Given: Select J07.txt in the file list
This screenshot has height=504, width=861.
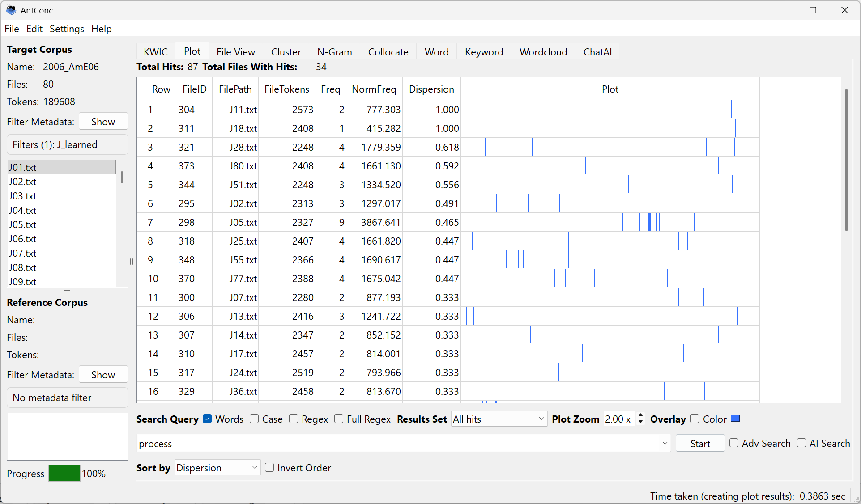Looking at the screenshot, I should [x=62, y=253].
